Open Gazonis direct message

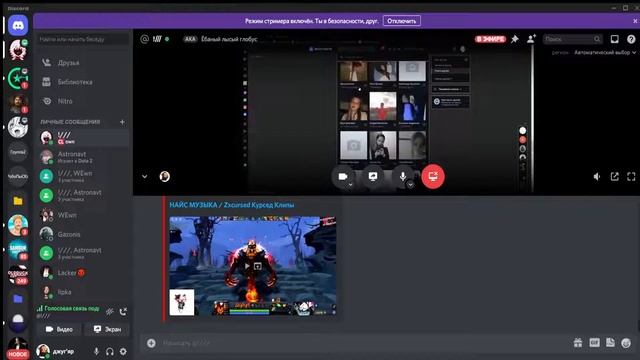click(83, 234)
